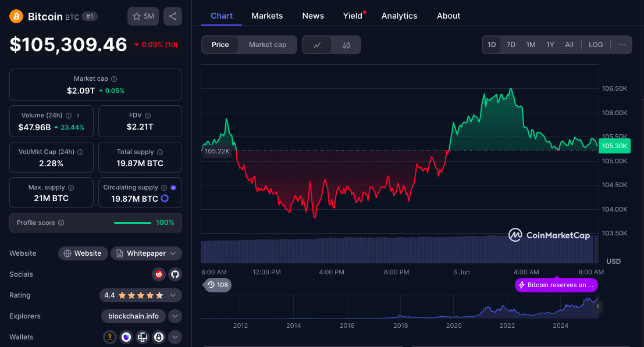Open Volume (24h) arrow chevron
Screen dimensions: 644x347
pyautogui.click(x=78, y=116)
